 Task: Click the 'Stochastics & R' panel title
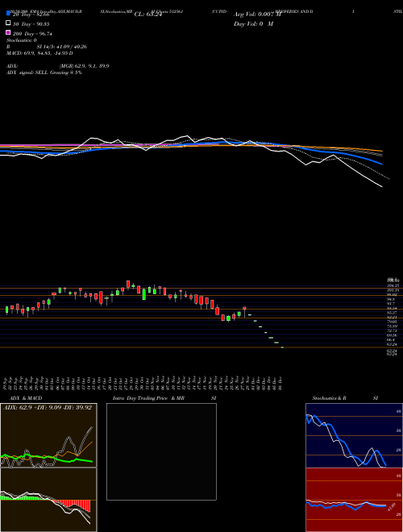pos(329,398)
